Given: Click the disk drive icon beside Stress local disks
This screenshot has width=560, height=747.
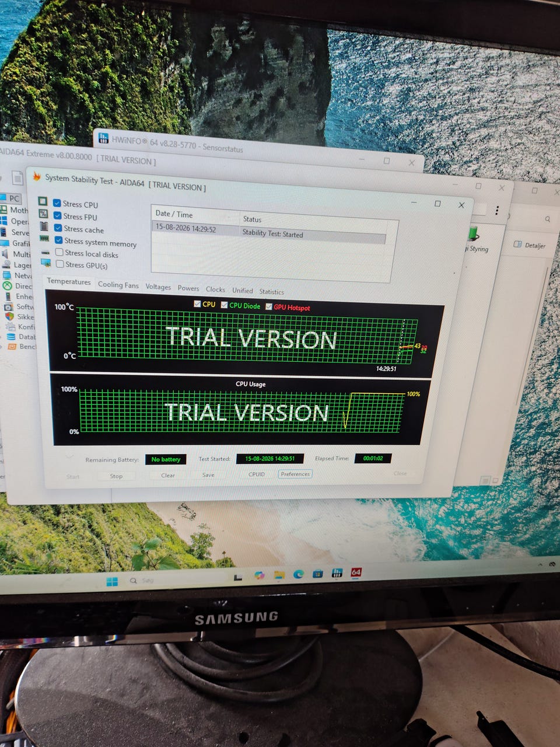Looking at the screenshot, I should click(45, 252).
